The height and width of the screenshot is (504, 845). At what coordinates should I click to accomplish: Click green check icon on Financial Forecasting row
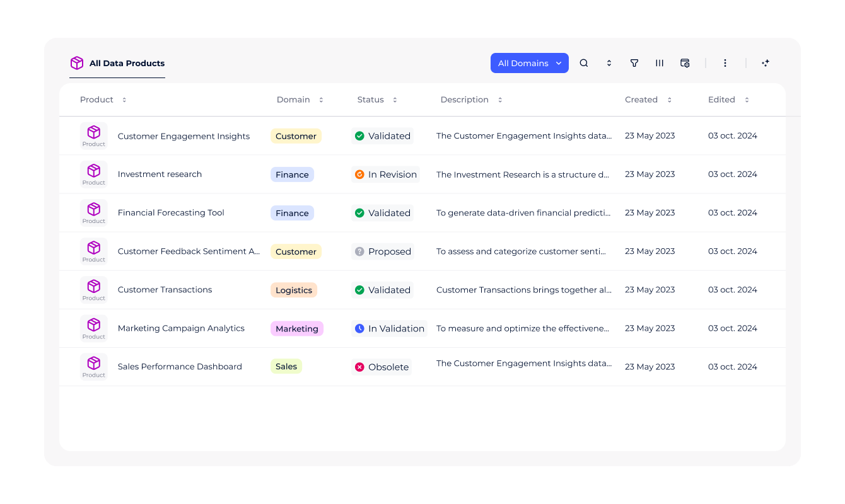pyautogui.click(x=359, y=213)
